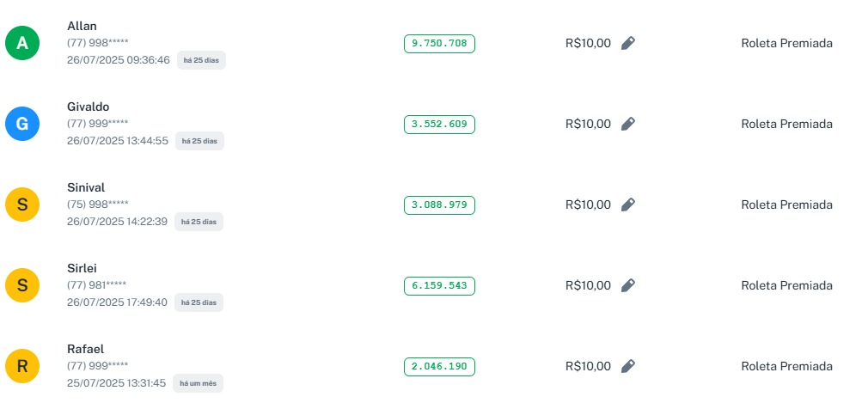868x409 pixels.
Task: Click the number badge 9.750.708
Action: (x=439, y=44)
